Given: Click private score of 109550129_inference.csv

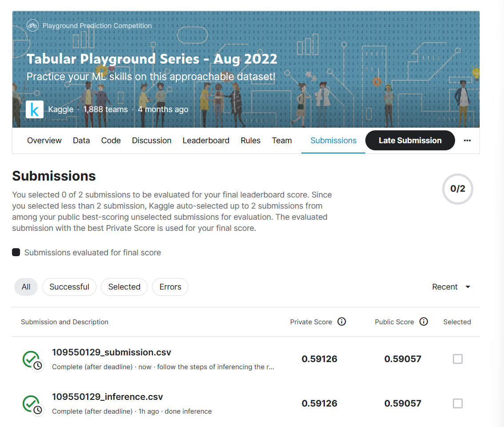Looking at the screenshot, I should [319, 403].
